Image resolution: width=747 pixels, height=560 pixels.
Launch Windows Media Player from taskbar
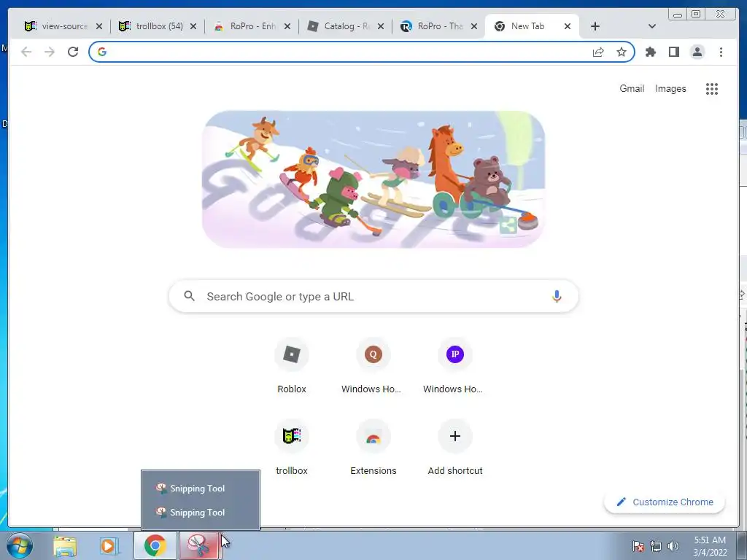tap(109, 546)
